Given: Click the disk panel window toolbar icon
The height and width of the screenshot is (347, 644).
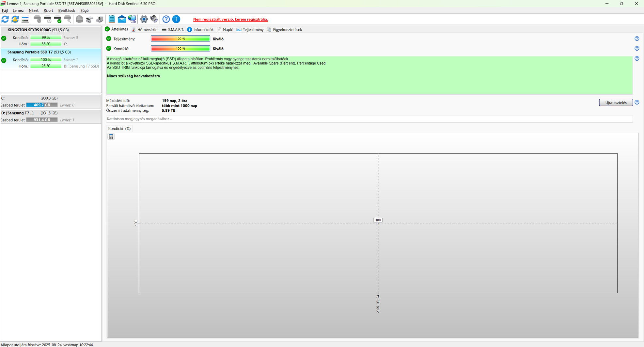Looking at the screenshot, I should point(25,19).
